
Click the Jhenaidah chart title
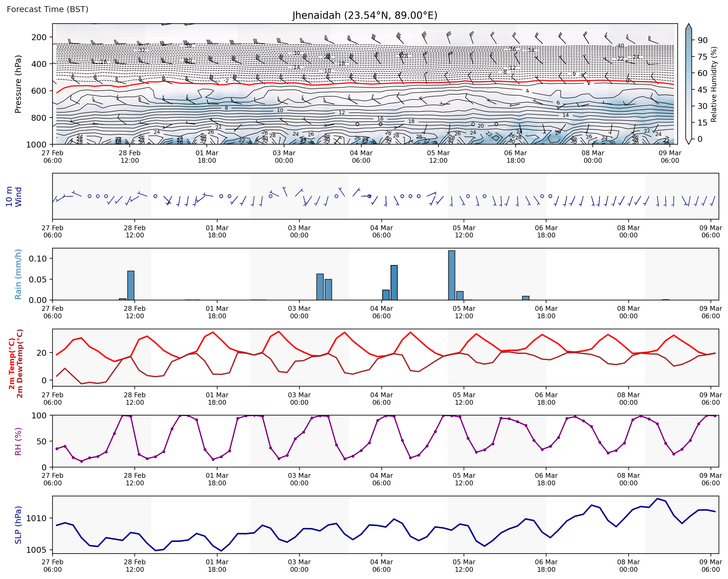365,16
